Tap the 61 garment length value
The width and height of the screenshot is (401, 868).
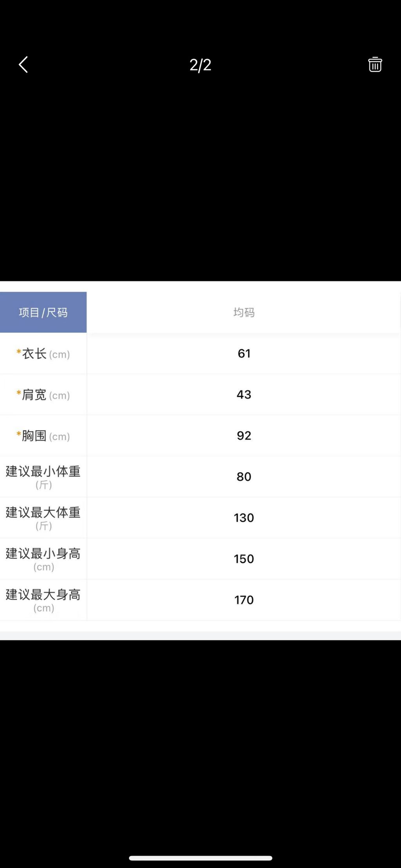coord(244,353)
